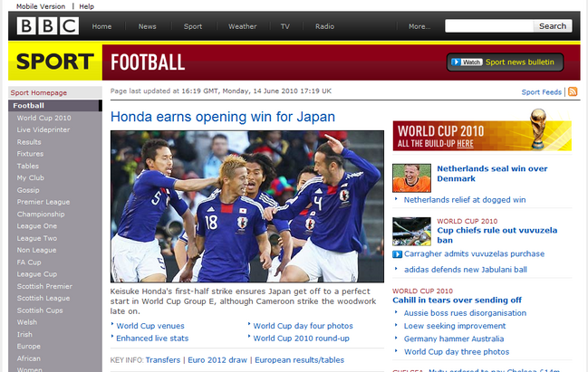Viewport: 588px width, 372px height.
Task: Open League Cup in the sidebar
Action: pyautogui.click(x=37, y=274)
